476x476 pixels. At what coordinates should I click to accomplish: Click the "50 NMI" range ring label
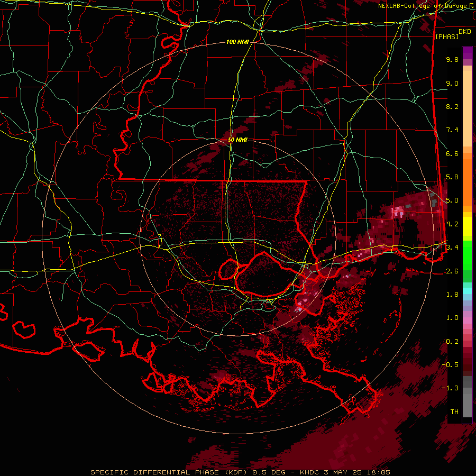coord(237,140)
